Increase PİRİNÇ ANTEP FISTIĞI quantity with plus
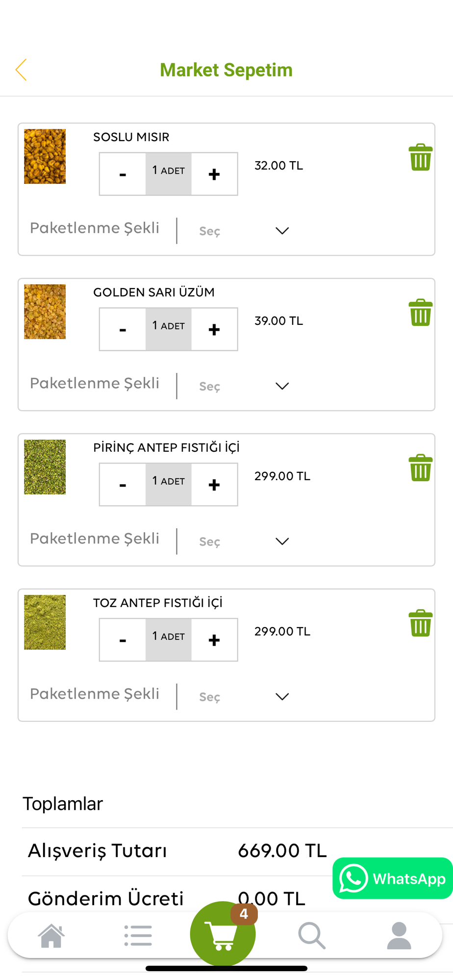Viewport: 453px width, 980px height. tap(214, 485)
